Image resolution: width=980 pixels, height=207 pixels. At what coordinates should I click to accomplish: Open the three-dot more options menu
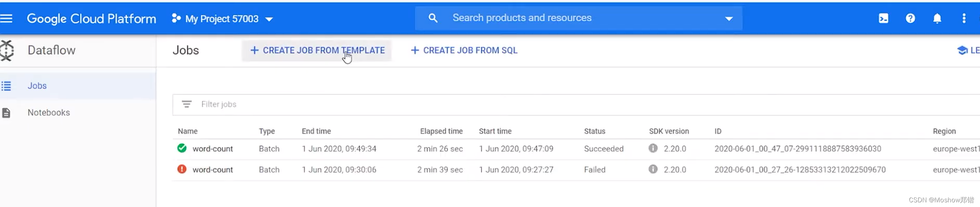click(964, 18)
